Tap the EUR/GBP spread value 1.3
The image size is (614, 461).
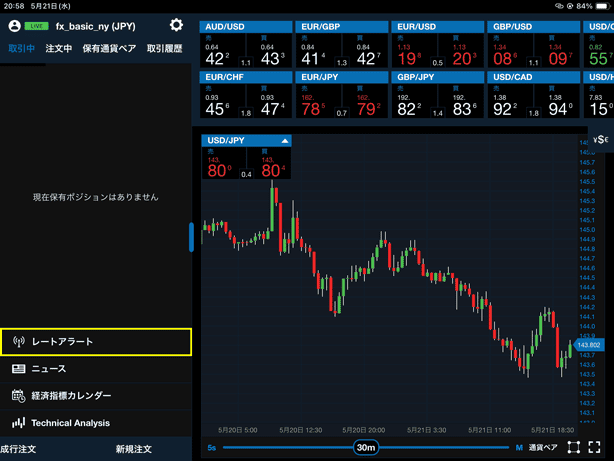coord(342,62)
